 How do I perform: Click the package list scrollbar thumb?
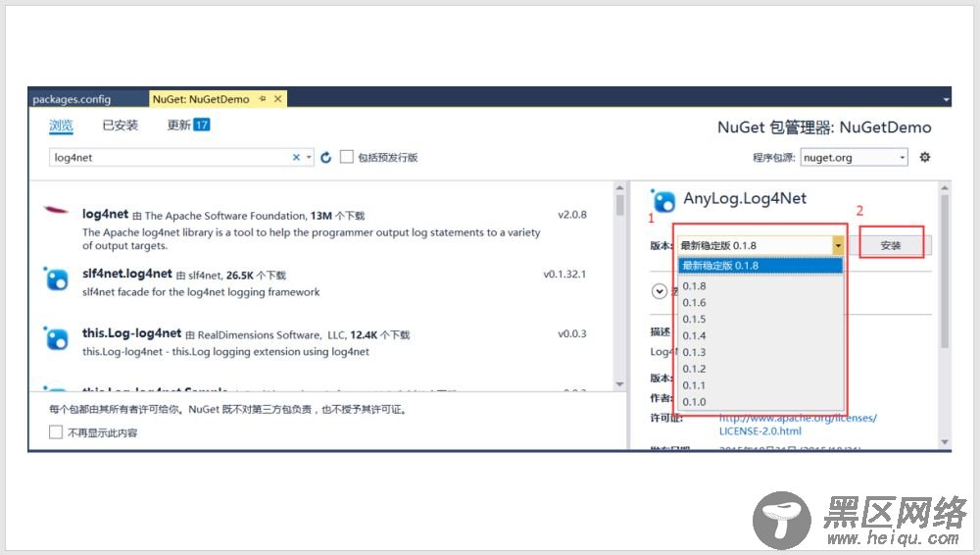click(x=619, y=205)
